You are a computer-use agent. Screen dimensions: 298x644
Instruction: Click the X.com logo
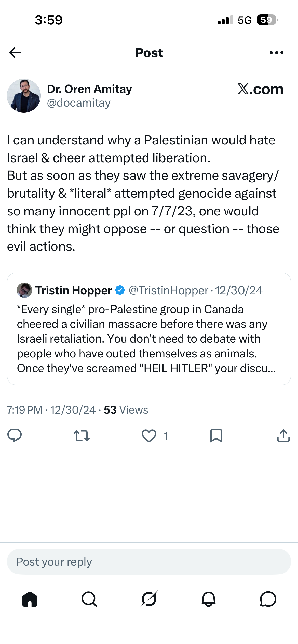pyautogui.click(x=260, y=89)
